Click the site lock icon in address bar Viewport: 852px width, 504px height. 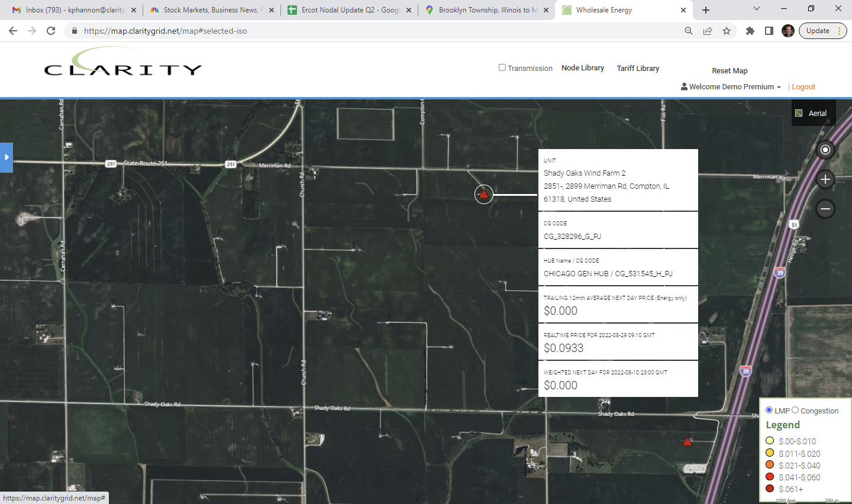point(74,31)
